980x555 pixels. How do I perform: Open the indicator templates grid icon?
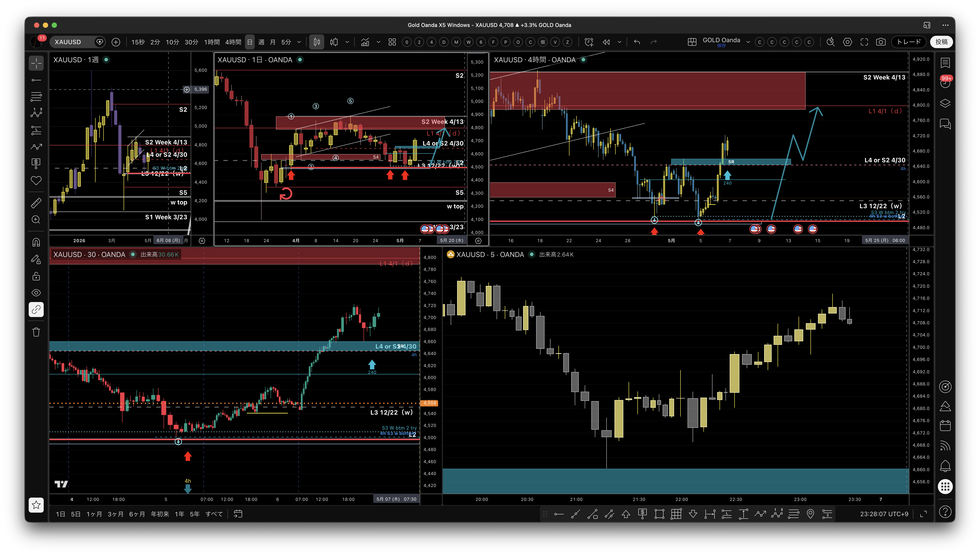[392, 42]
